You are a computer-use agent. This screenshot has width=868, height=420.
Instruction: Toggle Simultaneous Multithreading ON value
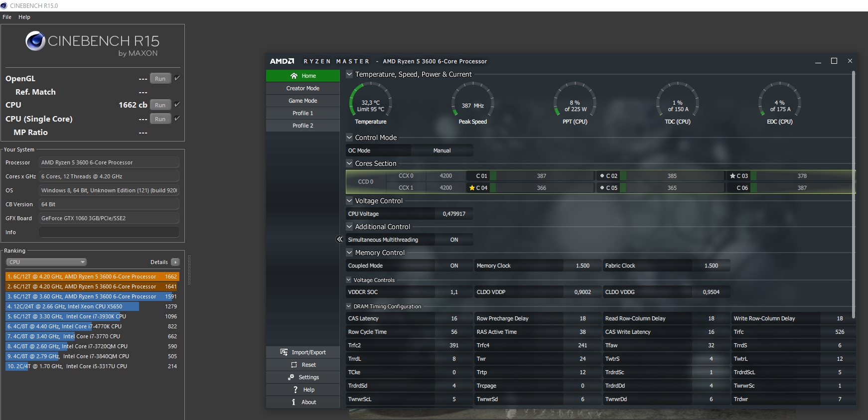coord(454,240)
